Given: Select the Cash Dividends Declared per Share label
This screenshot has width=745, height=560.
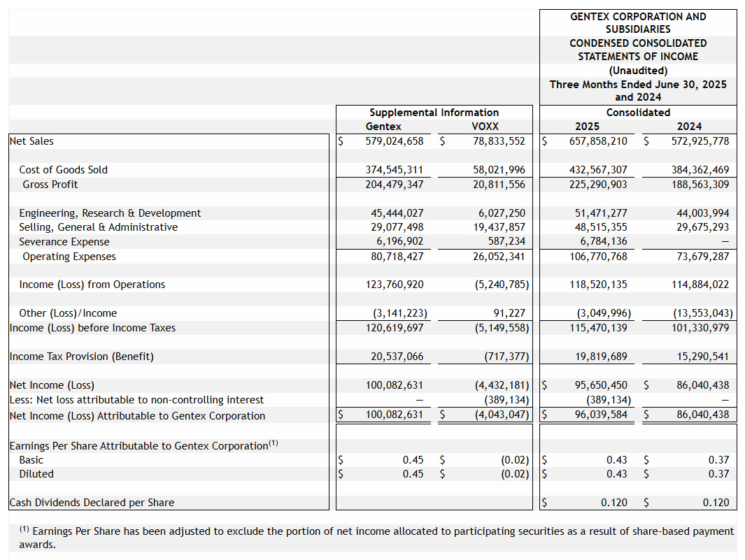Looking at the screenshot, I should point(92,503).
